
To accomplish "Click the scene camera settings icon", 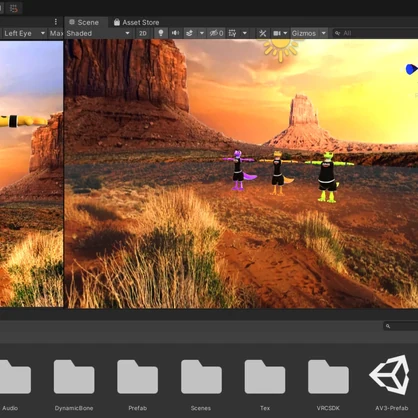I will coord(277,33).
